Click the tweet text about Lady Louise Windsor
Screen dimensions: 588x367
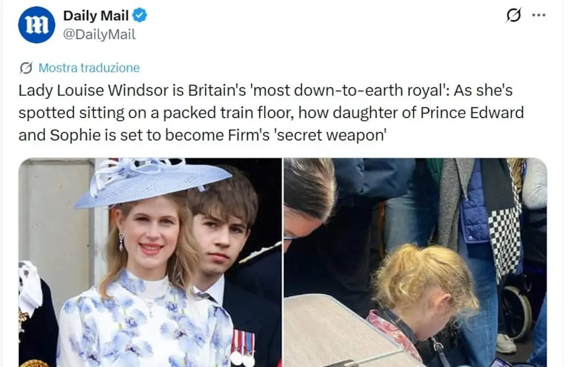click(x=270, y=113)
